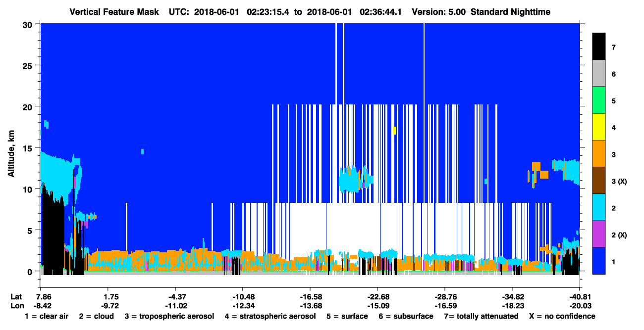The image size is (644, 330).
Task: Click the '4 = stratospheric aerosol' legend text
Action: 270,316
